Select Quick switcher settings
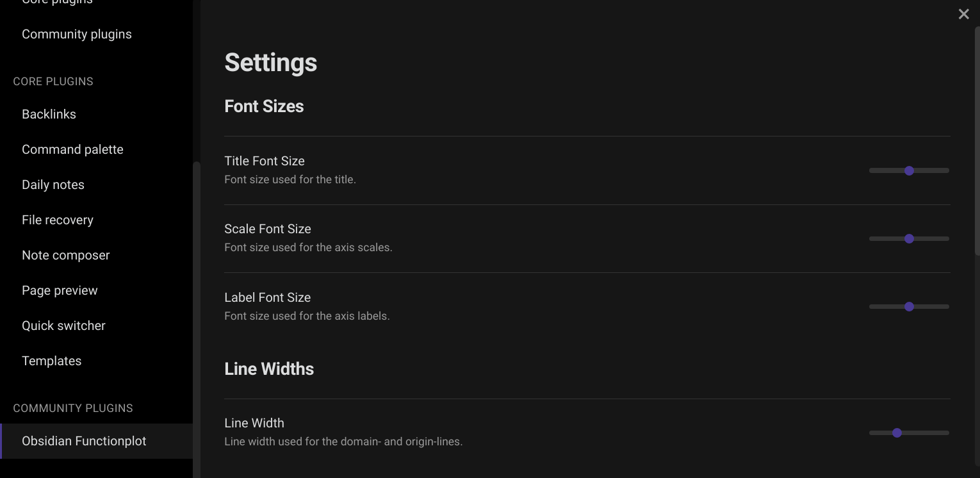This screenshot has height=478, width=980. click(63, 325)
